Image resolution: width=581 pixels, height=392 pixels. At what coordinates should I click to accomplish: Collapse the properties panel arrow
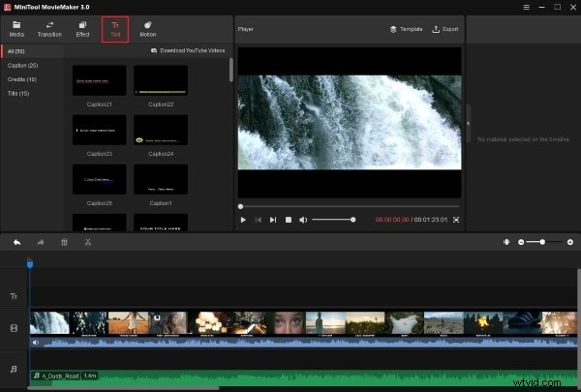[468, 123]
